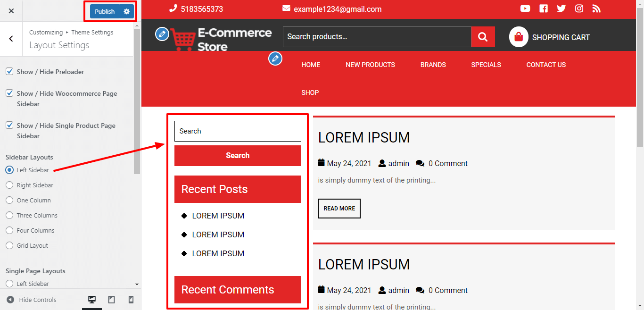Collapse panel with Hide Controls
The height and width of the screenshot is (310, 644).
click(32, 300)
